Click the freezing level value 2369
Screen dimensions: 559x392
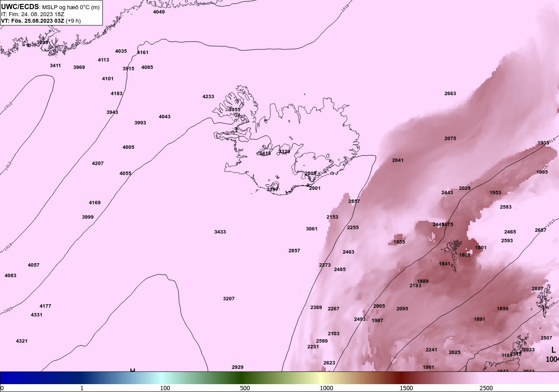tap(316, 307)
